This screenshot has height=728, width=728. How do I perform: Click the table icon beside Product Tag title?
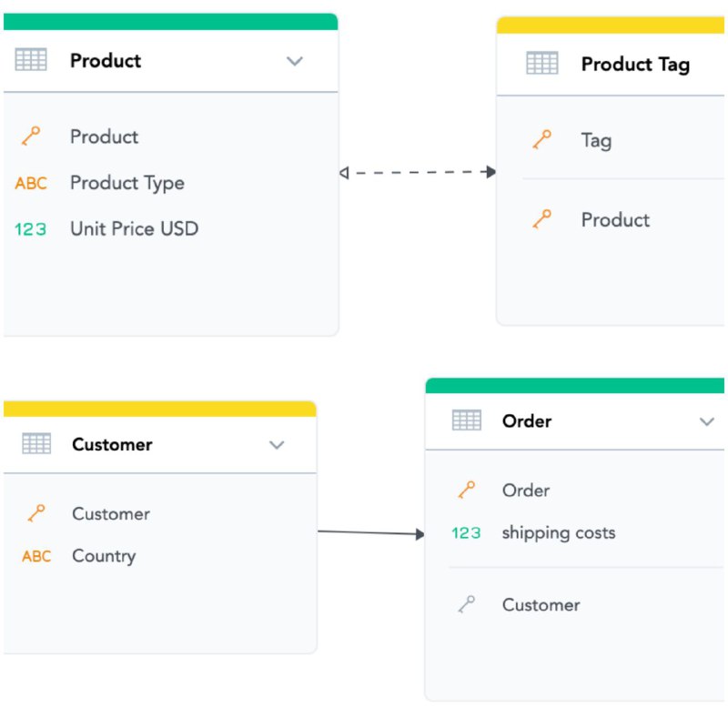click(541, 63)
